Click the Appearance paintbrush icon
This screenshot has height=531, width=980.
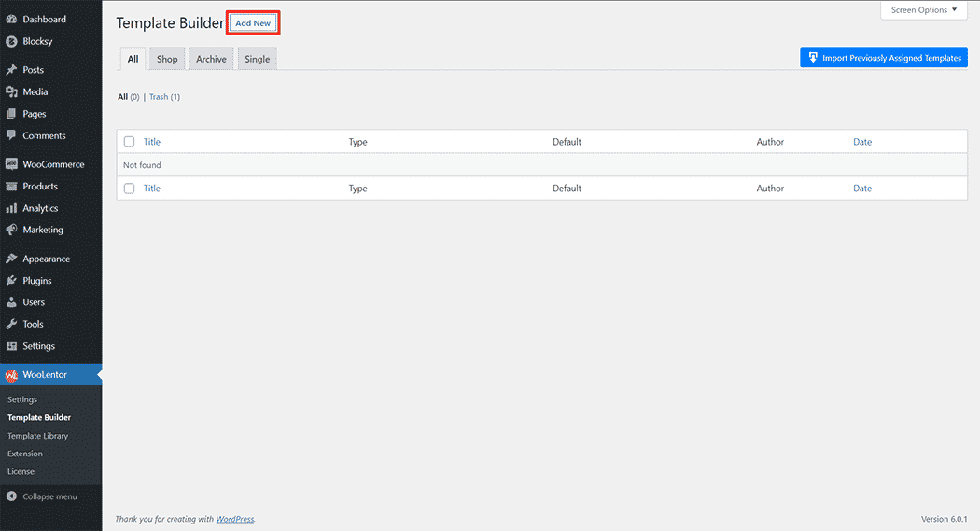[x=11, y=259]
